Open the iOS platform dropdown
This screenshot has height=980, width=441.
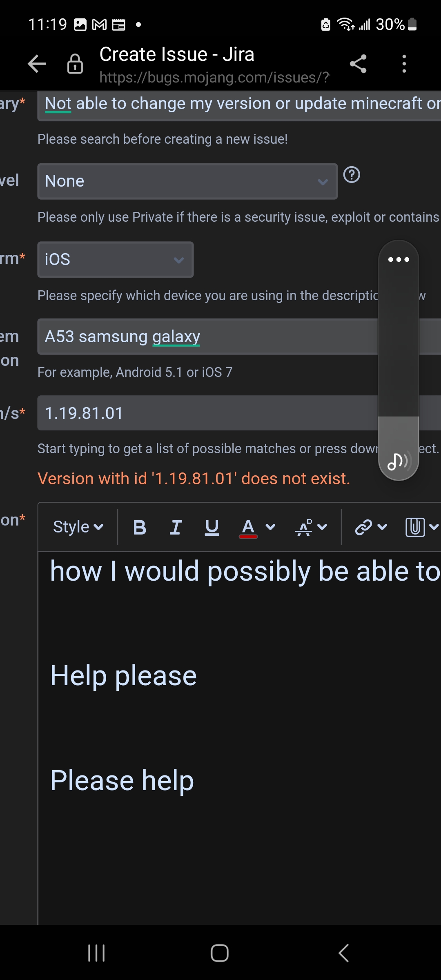116,260
